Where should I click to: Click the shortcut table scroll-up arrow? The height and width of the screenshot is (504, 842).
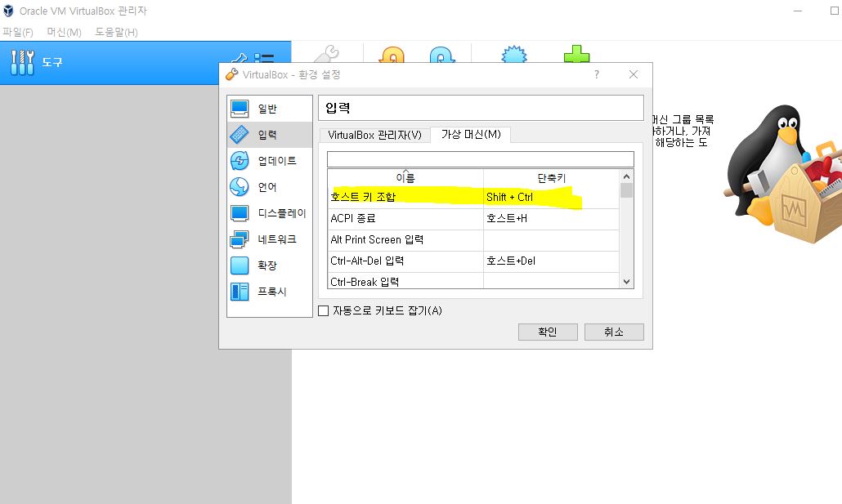pyautogui.click(x=626, y=176)
